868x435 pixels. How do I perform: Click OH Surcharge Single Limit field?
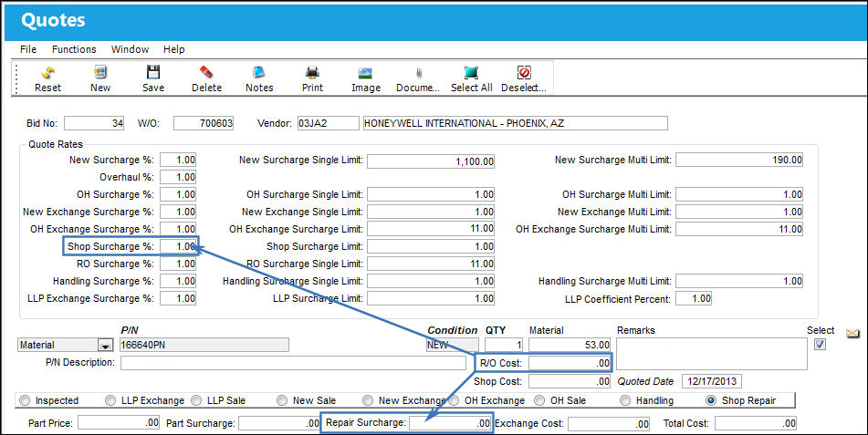431,194
